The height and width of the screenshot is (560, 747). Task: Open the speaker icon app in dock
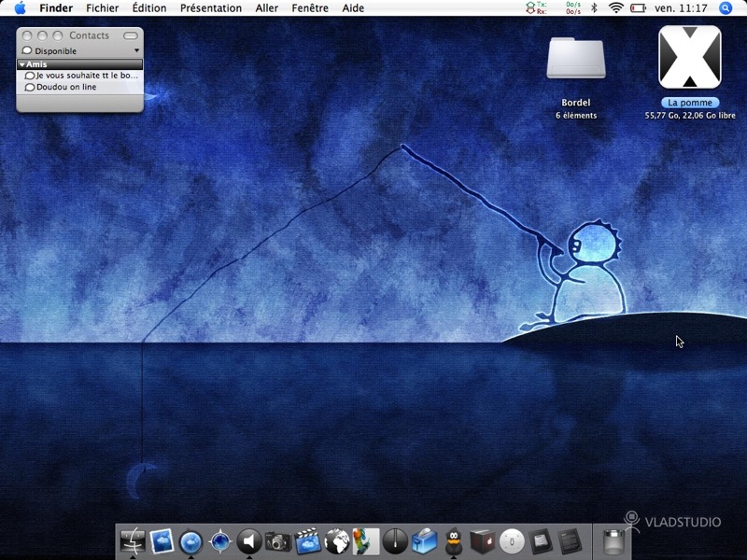click(249, 541)
